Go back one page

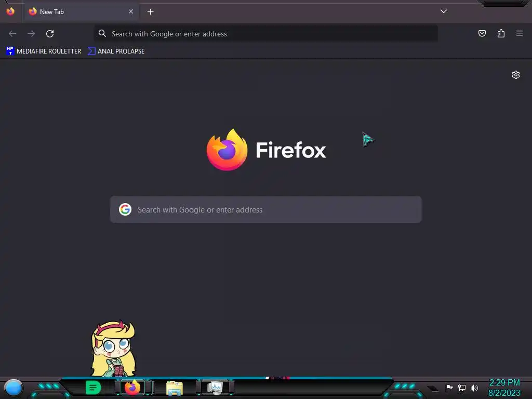pyautogui.click(x=12, y=34)
